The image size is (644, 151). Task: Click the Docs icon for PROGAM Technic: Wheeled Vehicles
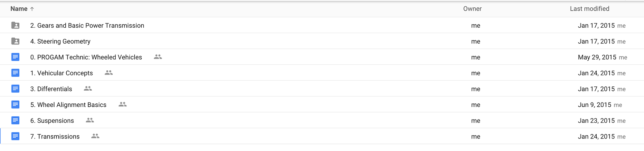click(x=15, y=57)
